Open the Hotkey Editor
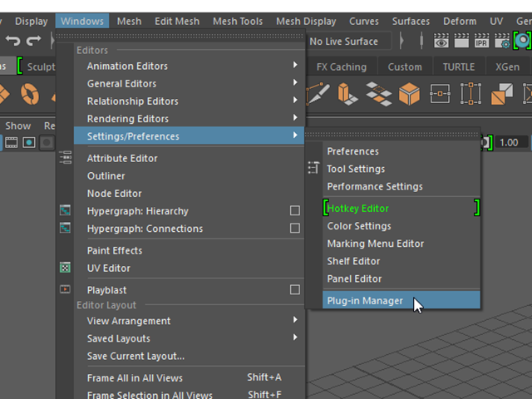 (x=401, y=208)
